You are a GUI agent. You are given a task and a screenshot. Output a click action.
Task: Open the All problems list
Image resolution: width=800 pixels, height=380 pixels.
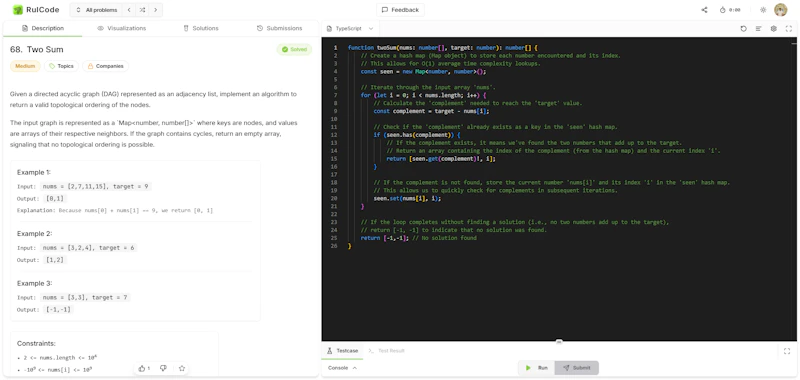[x=96, y=10]
